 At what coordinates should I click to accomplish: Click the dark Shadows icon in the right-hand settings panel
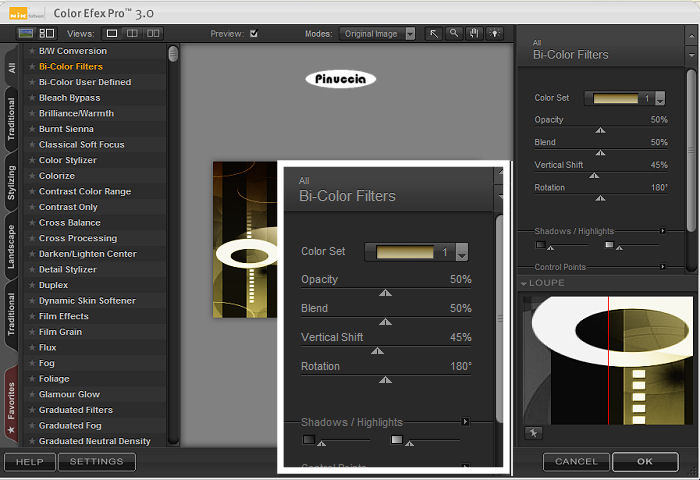[x=541, y=245]
